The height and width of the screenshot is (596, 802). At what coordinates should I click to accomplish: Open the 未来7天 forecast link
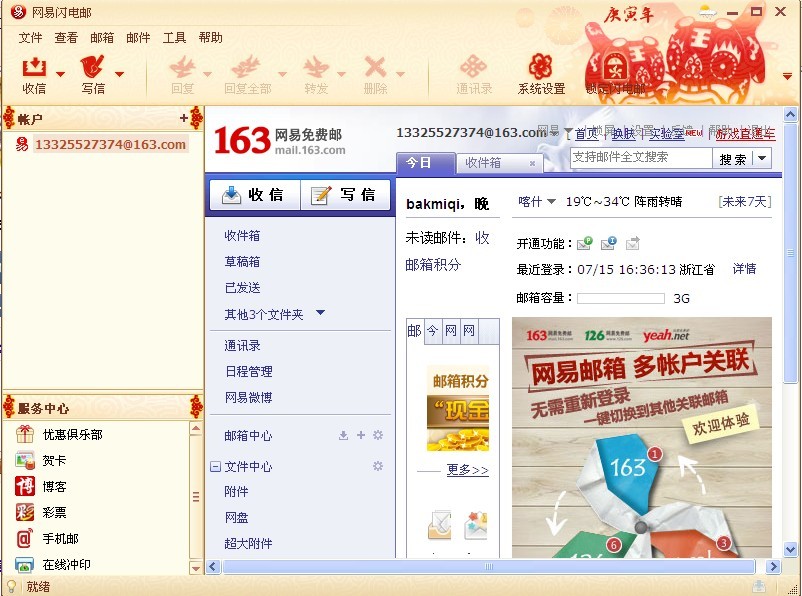click(745, 202)
